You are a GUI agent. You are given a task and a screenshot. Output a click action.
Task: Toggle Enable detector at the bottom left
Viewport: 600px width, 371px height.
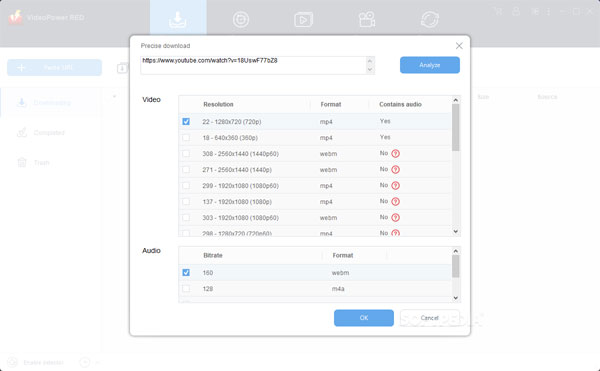point(35,362)
